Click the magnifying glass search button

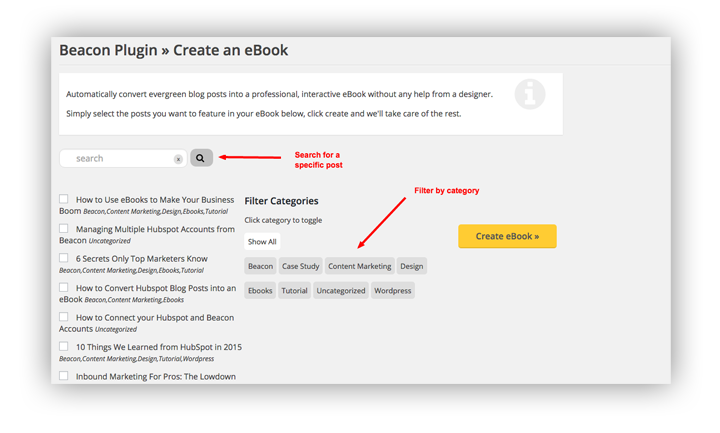pos(201,158)
